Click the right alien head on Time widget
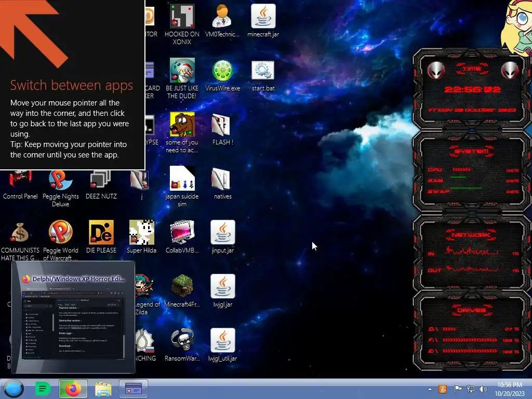The height and width of the screenshot is (399, 532). click(x=510, y=70)
